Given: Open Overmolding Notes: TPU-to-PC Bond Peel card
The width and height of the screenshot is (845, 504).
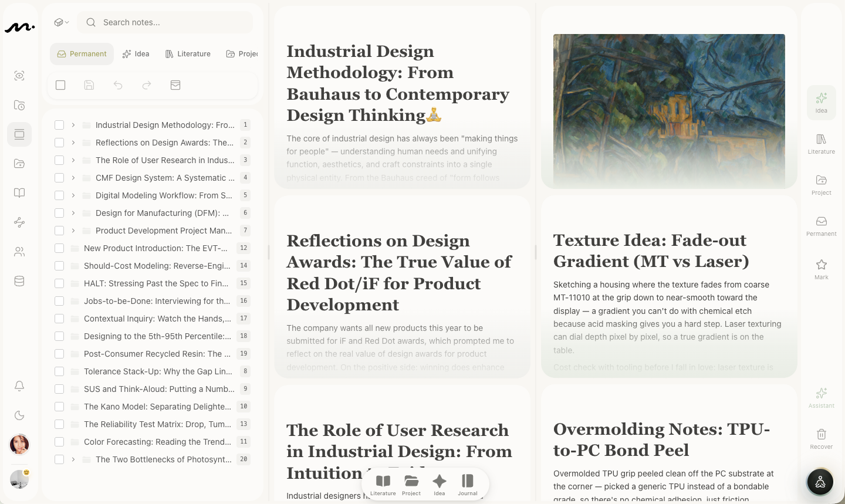Looking at the screenshot, I should pos(669,444).
